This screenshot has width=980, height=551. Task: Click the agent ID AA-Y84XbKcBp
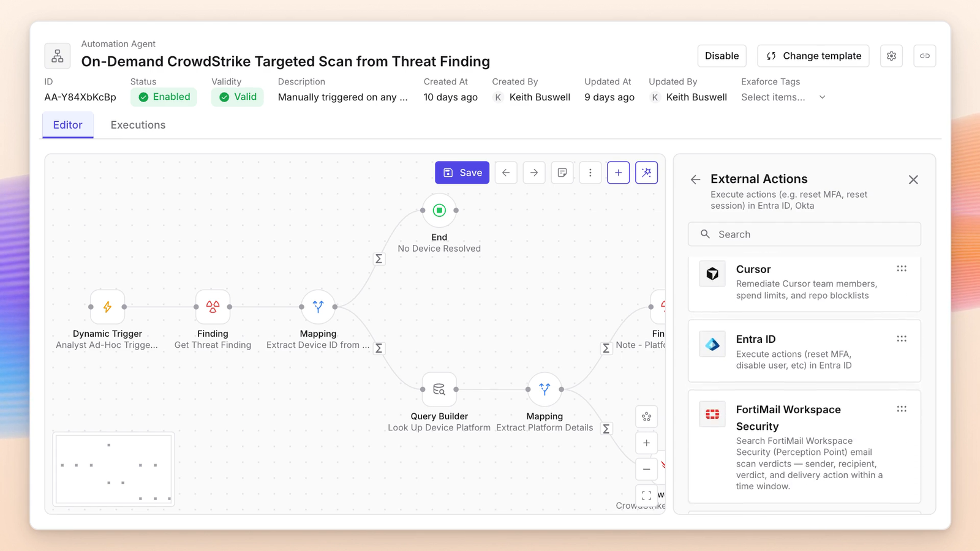tap(80, 97)
